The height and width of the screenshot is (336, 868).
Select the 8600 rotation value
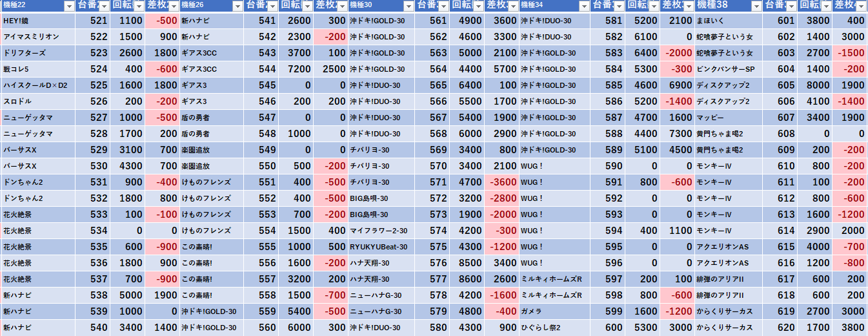(467, 279)
